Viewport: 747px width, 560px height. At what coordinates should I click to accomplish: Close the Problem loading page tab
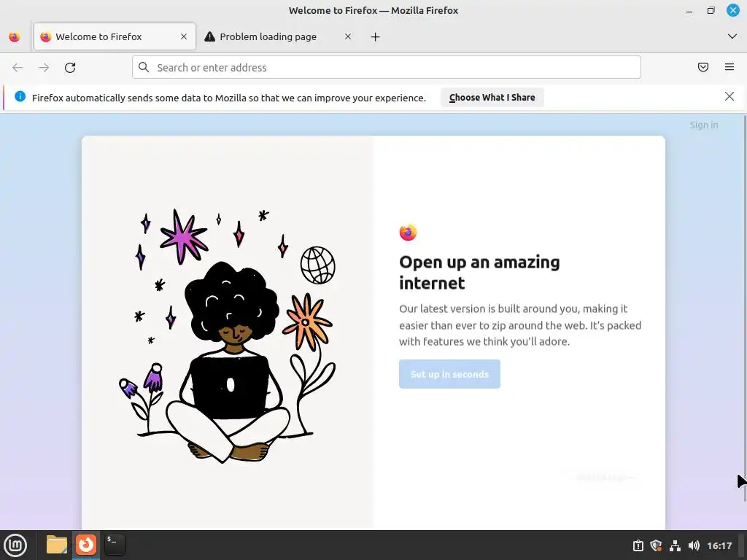point(348,36)
